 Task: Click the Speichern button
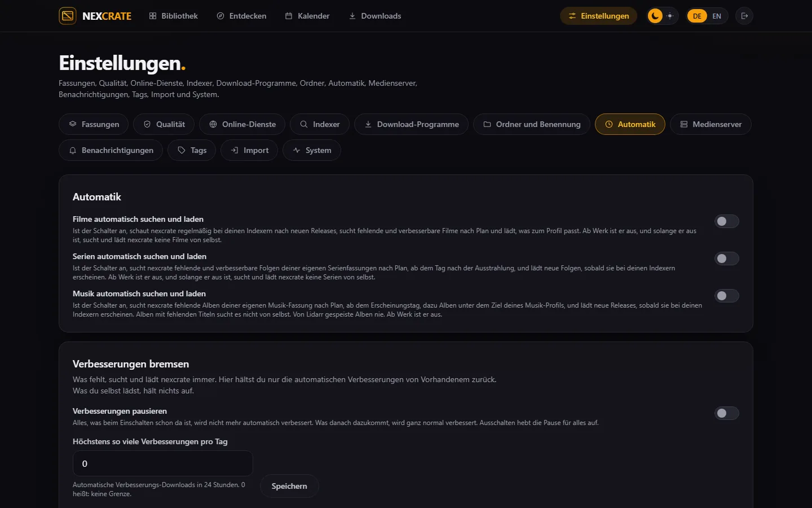[289, 486]
